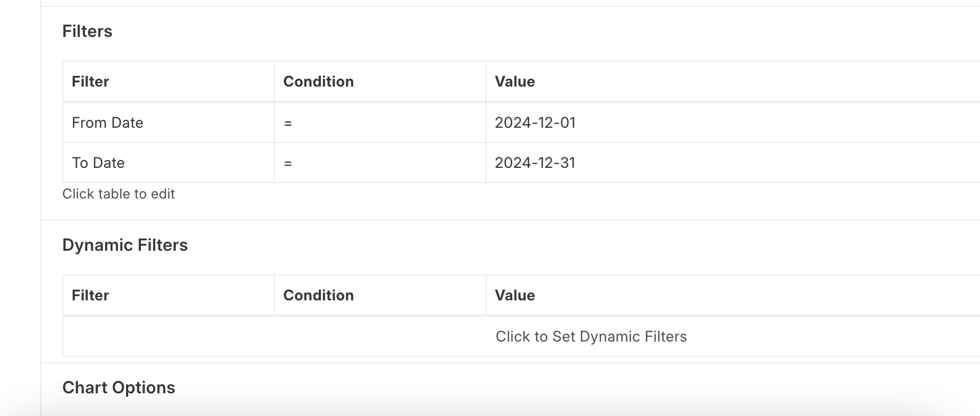The image size is (980, 416).
Task: Click the Value header in Filters table
Action: (515, 81)
